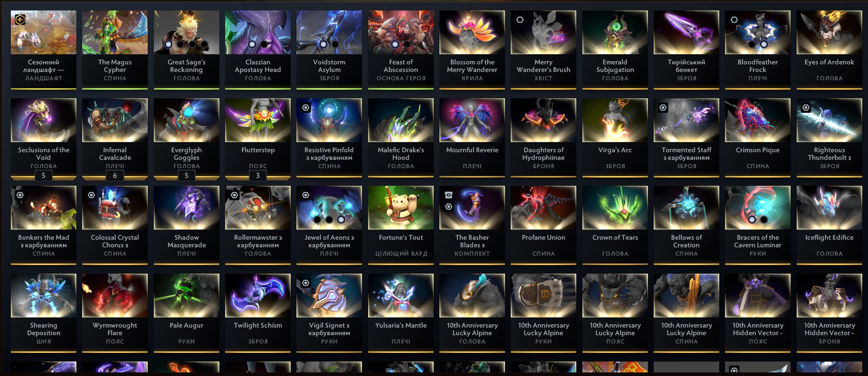Select The Magus Cypher item

pos(115,50)
